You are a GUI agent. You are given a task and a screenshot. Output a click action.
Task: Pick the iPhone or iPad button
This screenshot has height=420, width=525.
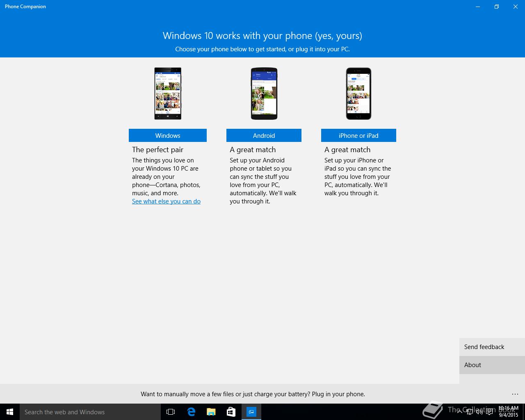point(358,135)
